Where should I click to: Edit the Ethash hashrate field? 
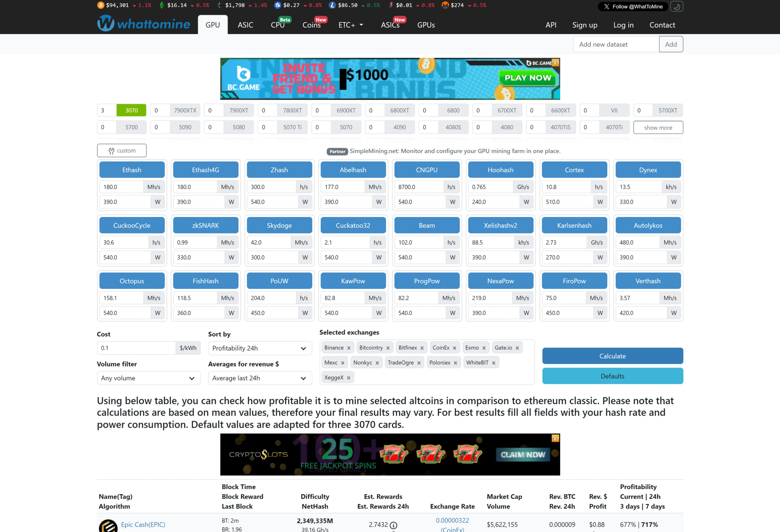point(121,186)
